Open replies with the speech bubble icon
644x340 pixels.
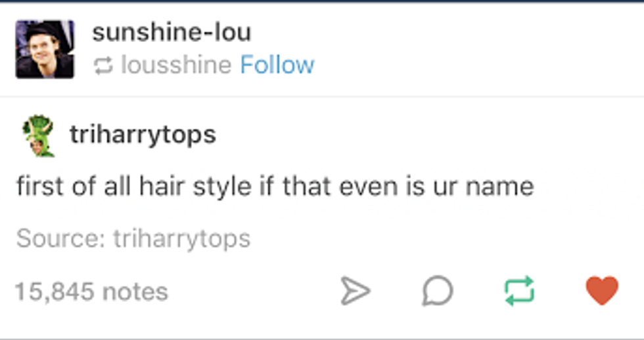pyautogui.click(x=438, y=291)
